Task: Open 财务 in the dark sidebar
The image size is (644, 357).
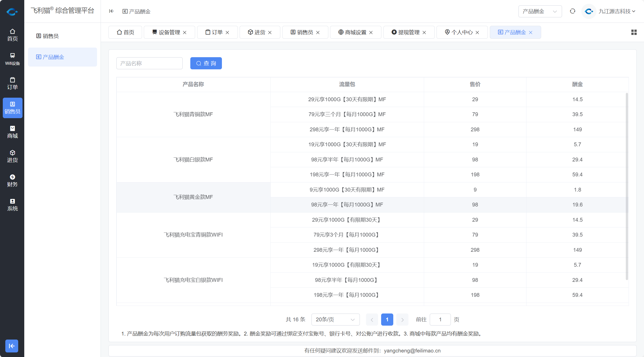Action: 12,181
